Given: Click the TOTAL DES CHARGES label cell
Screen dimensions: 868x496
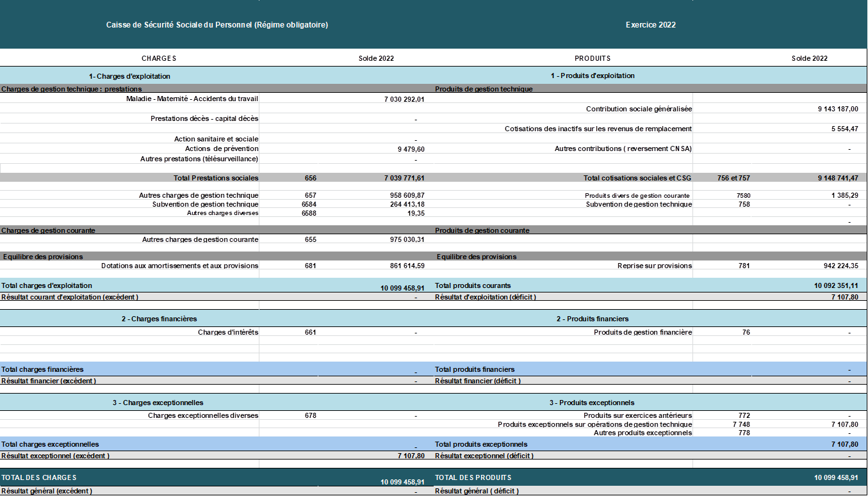Looking at the screenshot, I should click(x=39, y=477).
